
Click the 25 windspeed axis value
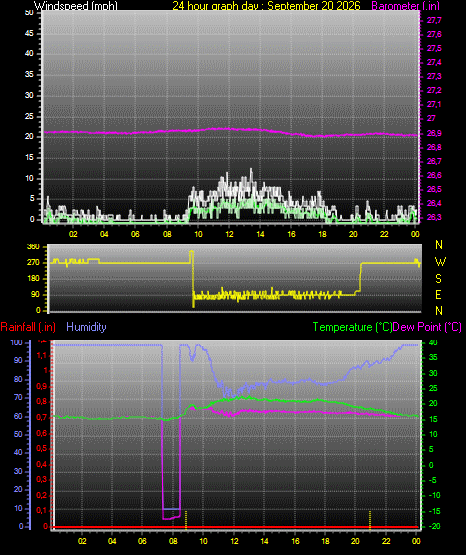(x=29, y=116)
